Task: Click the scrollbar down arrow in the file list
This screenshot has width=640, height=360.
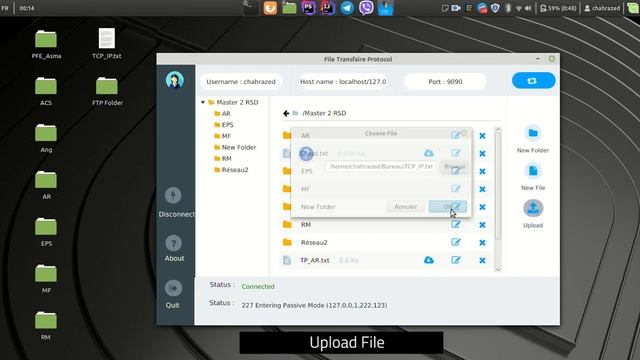Action: pos(498,269)
